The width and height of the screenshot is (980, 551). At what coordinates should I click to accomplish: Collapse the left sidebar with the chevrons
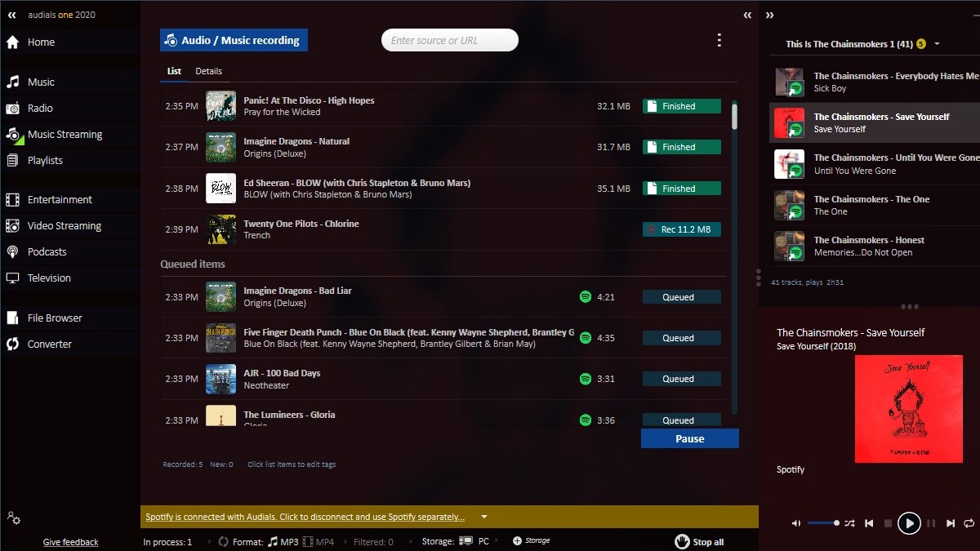[x=11, y=15]
